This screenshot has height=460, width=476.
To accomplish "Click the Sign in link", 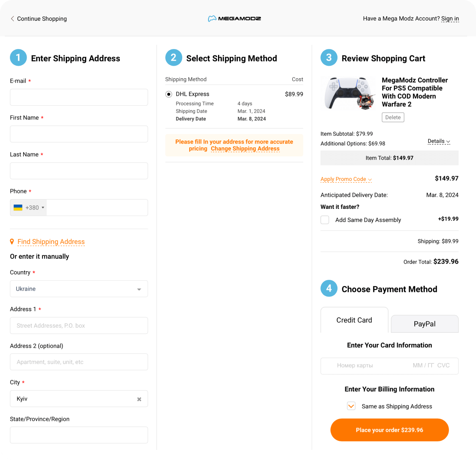I will [x=450, y=19].
